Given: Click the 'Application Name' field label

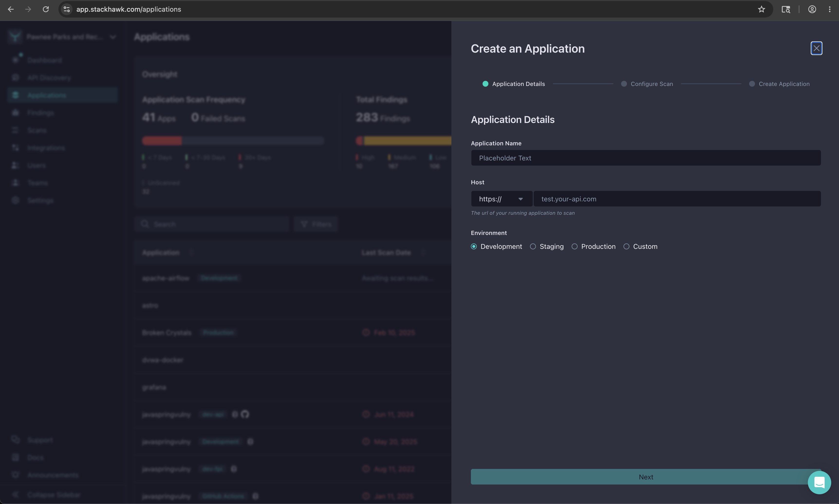Looking at the screenshot, I should click(x=496, y=143).
